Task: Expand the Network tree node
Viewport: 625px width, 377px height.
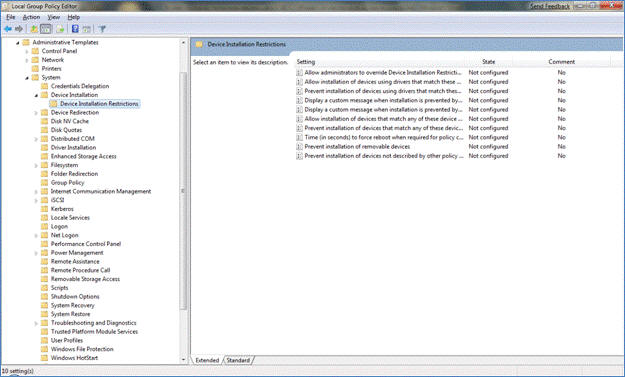Action: click(x=27, y=60)
